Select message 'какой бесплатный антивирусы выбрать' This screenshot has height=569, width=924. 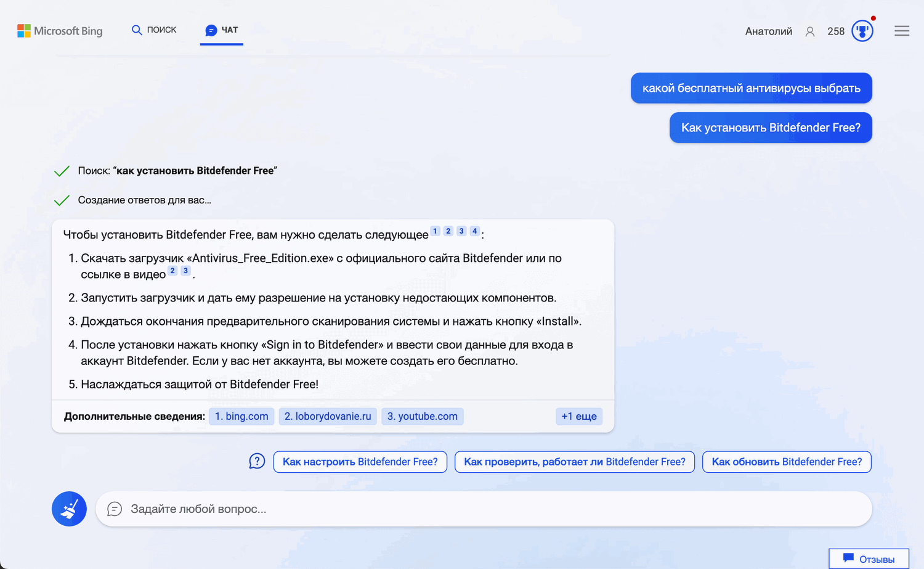[752, 88]
